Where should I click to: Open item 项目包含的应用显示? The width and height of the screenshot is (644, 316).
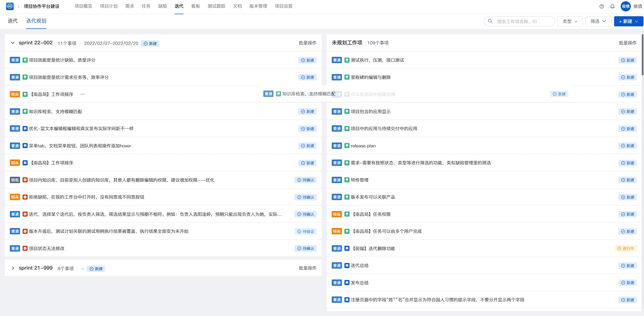371,112
